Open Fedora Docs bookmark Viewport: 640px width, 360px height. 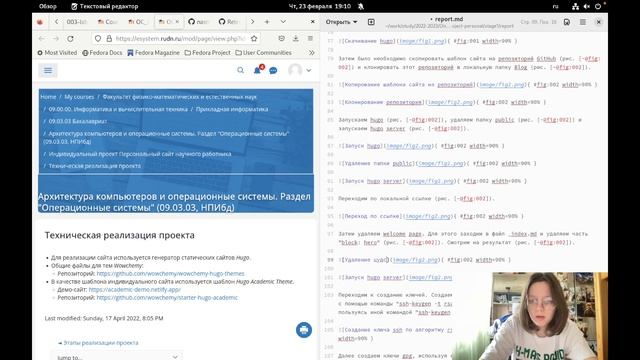click(102, 53)
